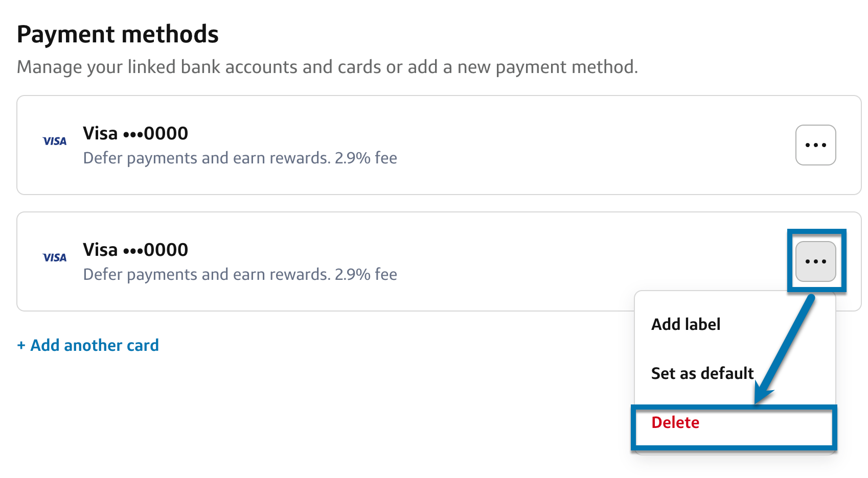
Task: Select the first card's Visa •••0000 title
Action: [135, 134]
